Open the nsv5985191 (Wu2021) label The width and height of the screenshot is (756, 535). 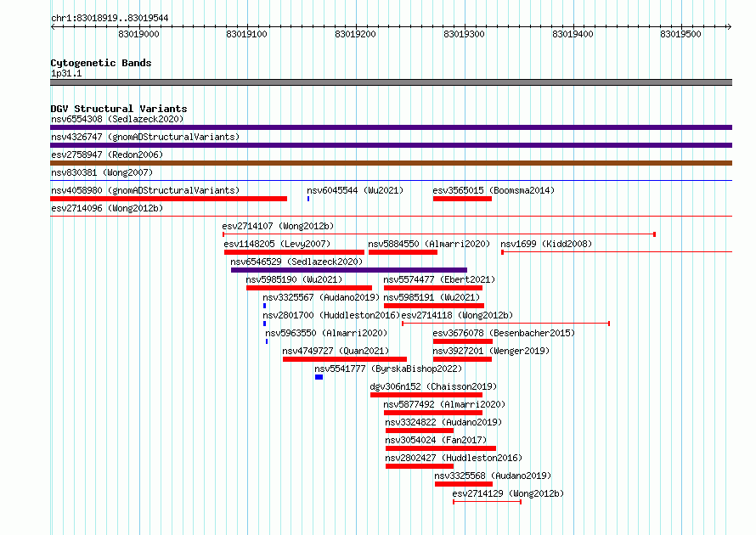tap(432, 297)
